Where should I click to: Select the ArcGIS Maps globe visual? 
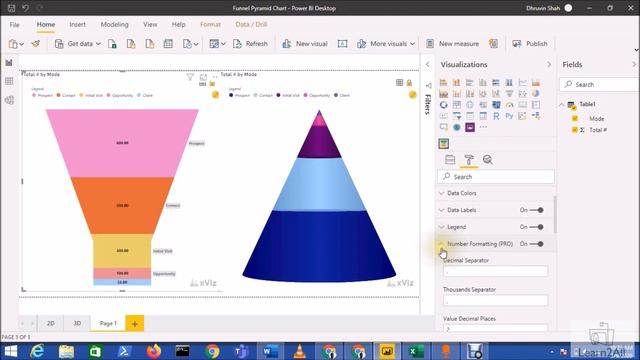(456, 127)
